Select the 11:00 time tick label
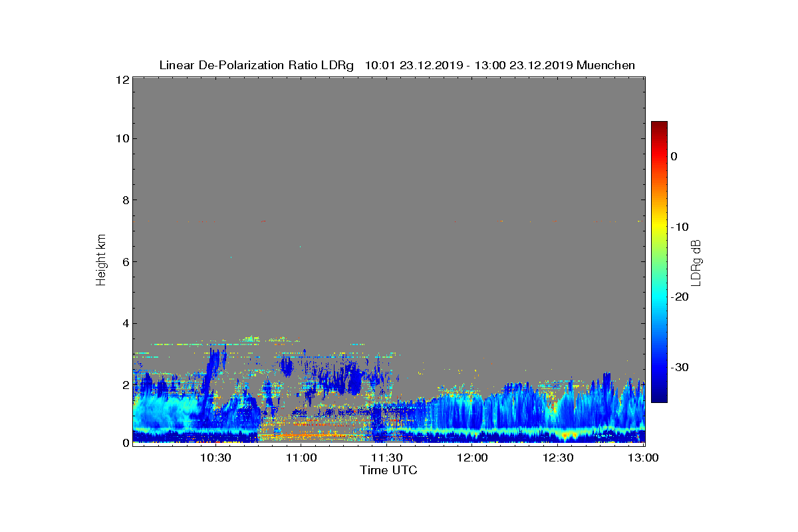This screenshot has height=532, width=798. coord(301,458)
